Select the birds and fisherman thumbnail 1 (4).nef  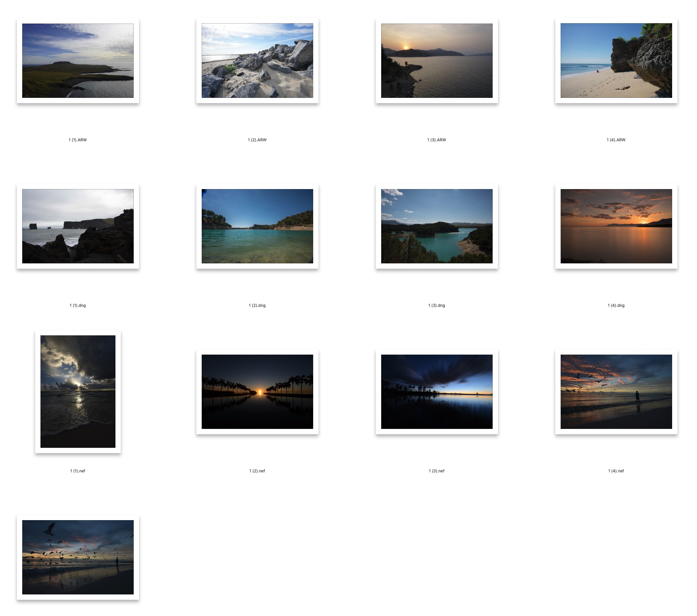pos(616,391)
